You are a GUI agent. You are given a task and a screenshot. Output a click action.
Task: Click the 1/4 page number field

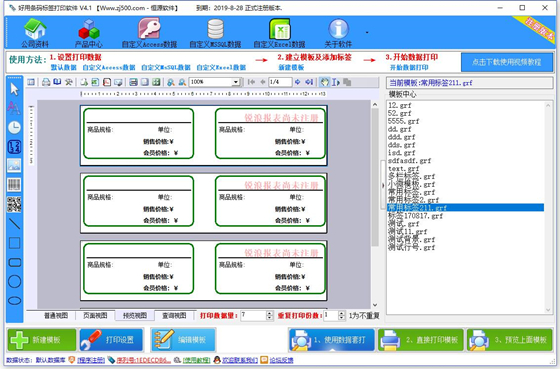280,82
